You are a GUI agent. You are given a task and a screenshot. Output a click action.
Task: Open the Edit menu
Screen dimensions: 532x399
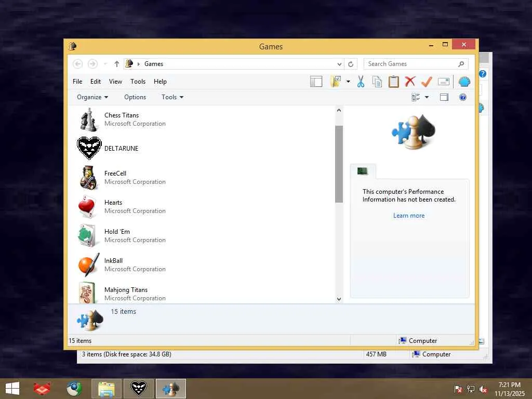(96, 82)
